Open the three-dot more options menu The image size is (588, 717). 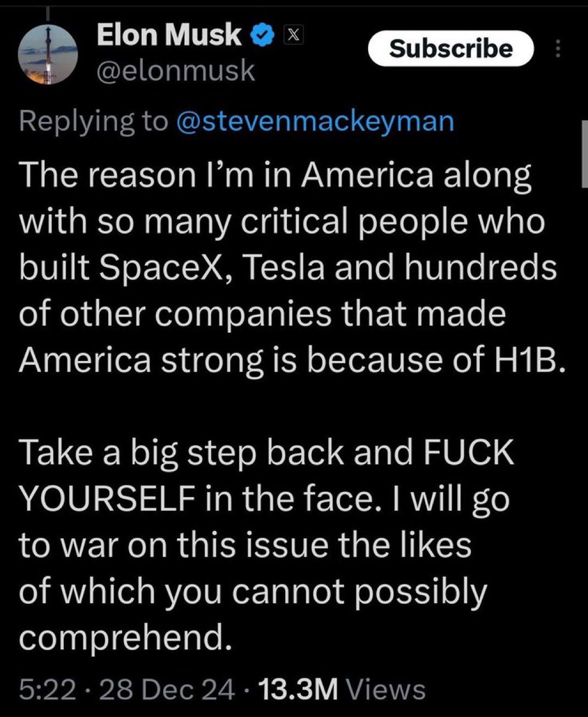559,49
